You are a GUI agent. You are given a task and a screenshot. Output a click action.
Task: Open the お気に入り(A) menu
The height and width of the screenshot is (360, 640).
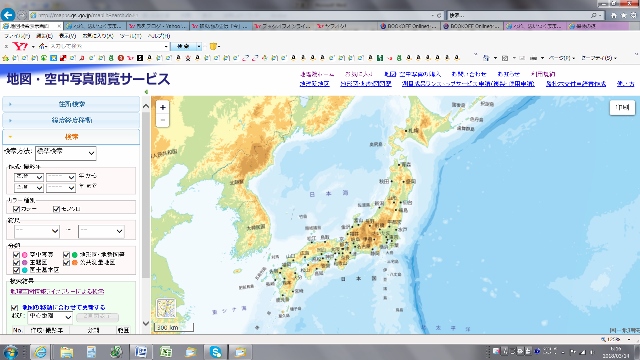tap(98, 36)
